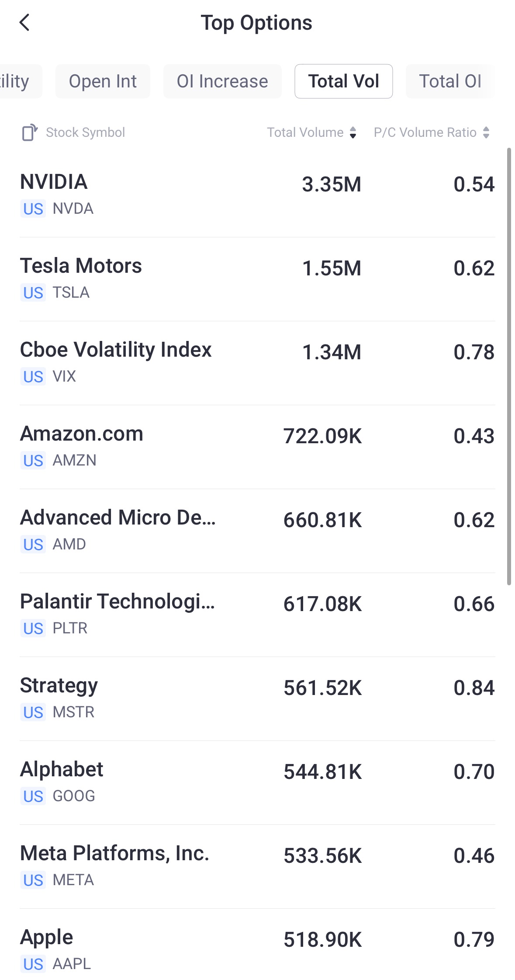Switch to the Open Int tab
Image resolution: width=515 pixels, height=980 pixels.
[x=103, y=81]
